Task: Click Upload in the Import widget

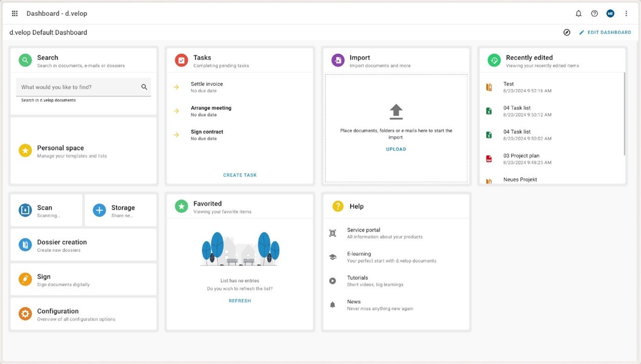Action: (x=396, y=149)
